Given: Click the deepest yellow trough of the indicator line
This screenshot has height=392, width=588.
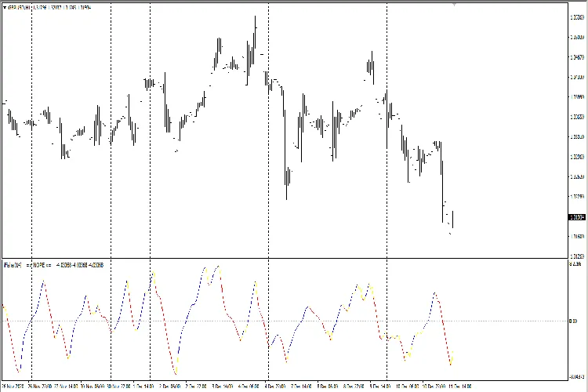Looking at the screenshot, I should (177, 372).
